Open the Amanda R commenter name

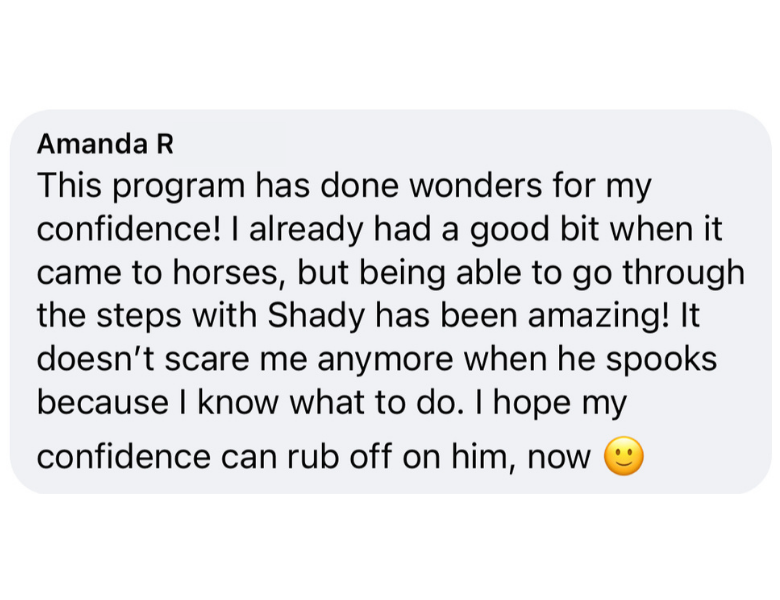105,144
